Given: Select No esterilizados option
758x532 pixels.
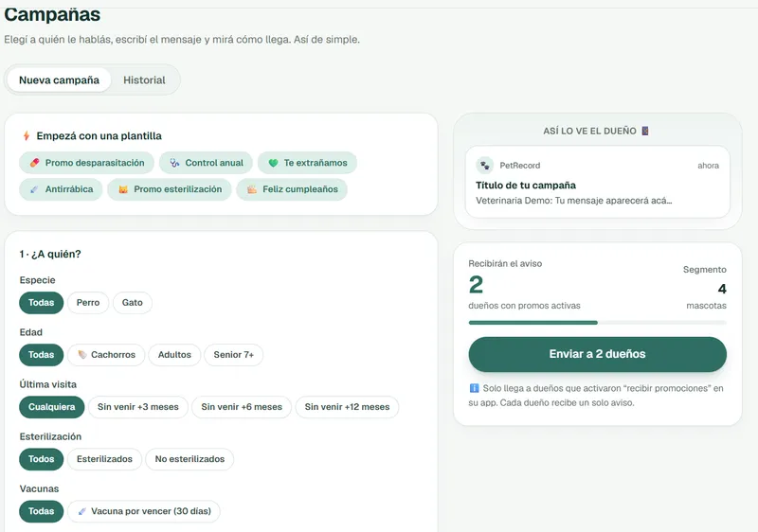Looking at the screenshot, I should (x=189, y=459).
